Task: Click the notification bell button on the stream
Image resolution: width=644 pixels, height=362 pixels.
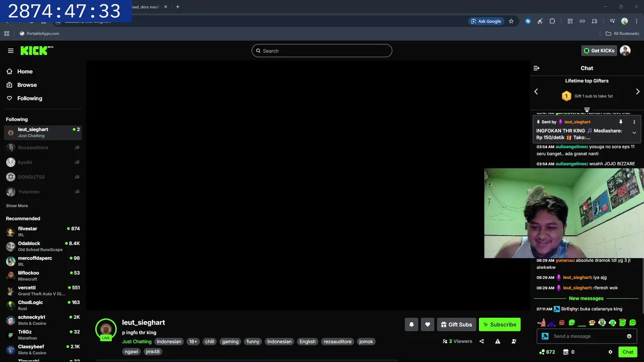Action: coord(411,324)
